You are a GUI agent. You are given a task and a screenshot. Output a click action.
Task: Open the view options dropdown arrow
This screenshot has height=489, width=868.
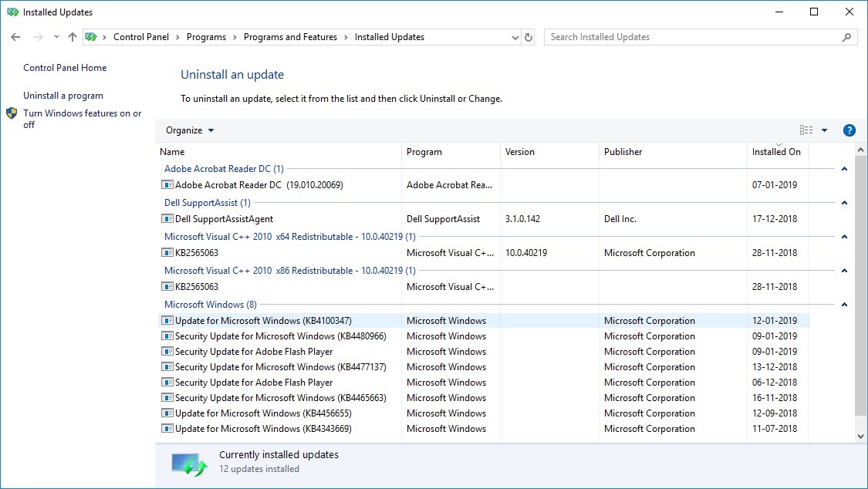pyautogui.click(x=824, y=130)
